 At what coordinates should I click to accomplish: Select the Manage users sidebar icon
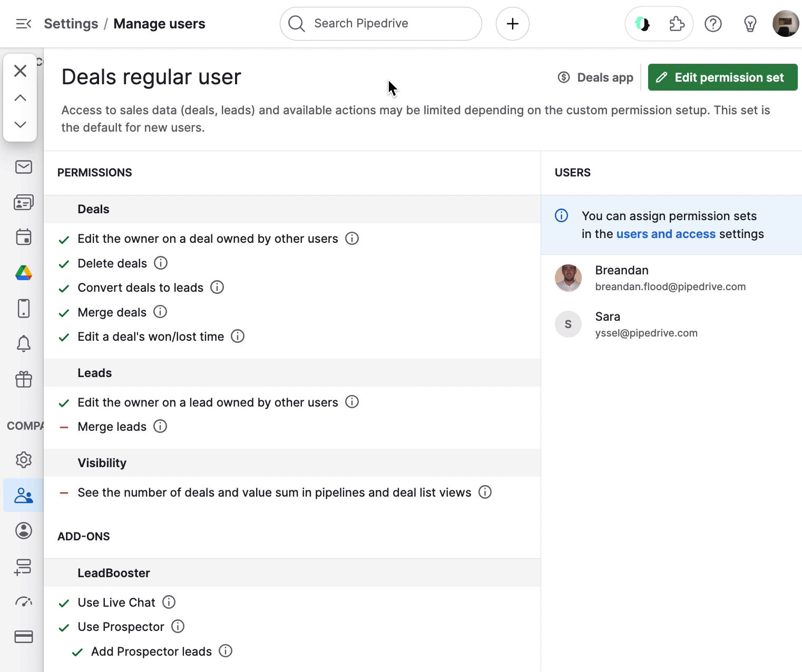click(x=24, y=495)
